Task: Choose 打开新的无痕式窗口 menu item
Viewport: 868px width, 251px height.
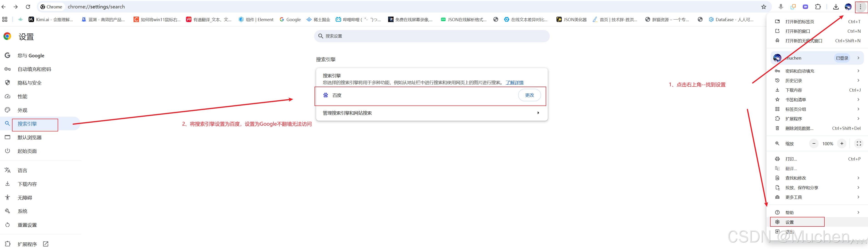Action: tap(804, 41)
